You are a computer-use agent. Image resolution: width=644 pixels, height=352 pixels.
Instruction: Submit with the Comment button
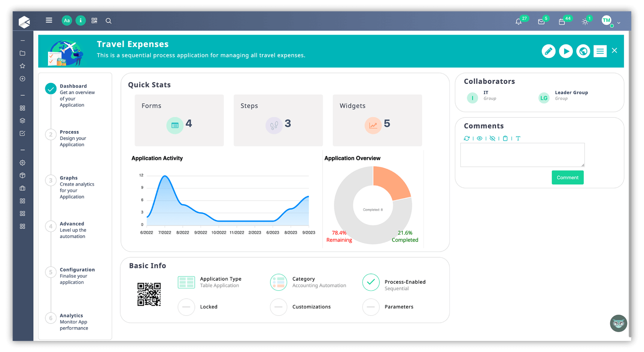pyautogui.click(x=567, y=178)
